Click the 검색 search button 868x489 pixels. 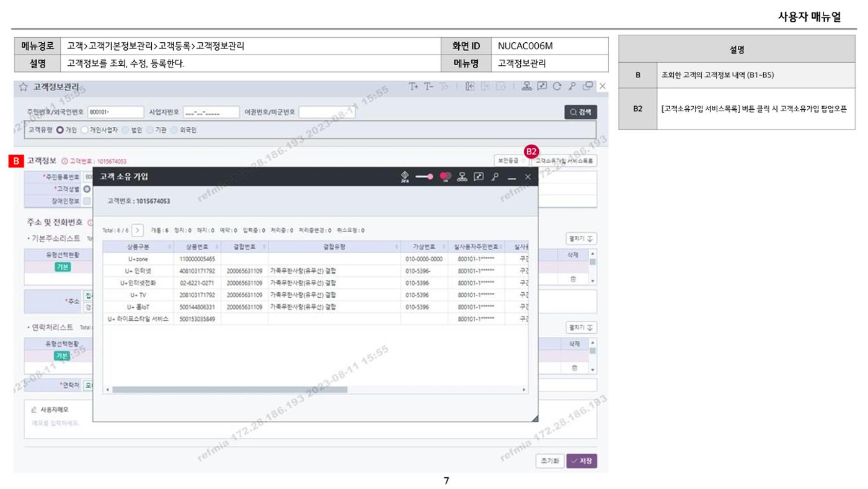coord(581,112)
